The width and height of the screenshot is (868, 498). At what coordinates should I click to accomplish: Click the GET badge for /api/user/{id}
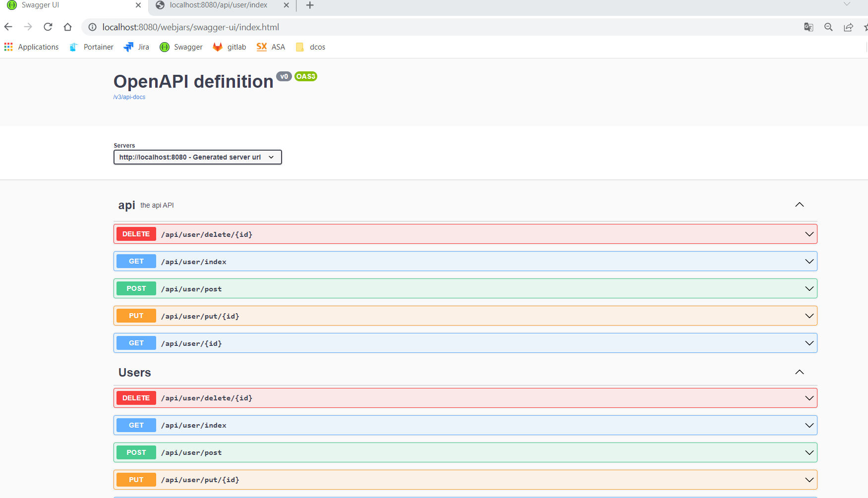click(x=136, y=343)
